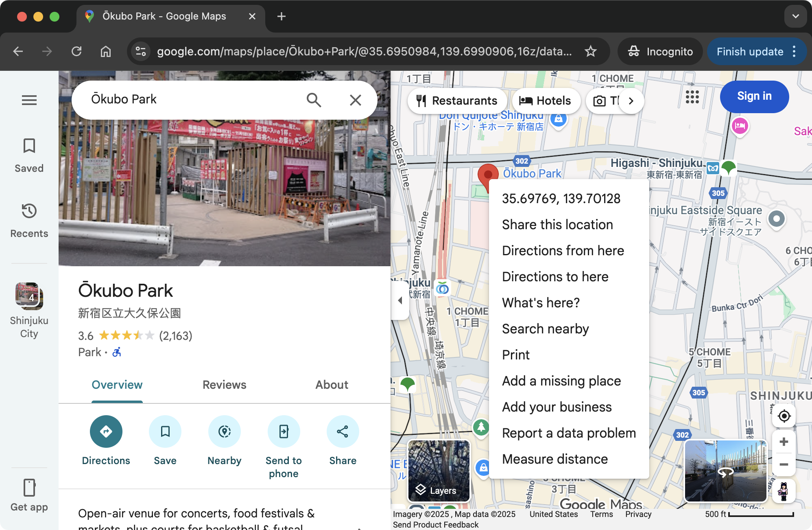Toggle satellite imagery via the Layers tile
The height and width of the screenshot is (530, 812).
coord(438,471)
